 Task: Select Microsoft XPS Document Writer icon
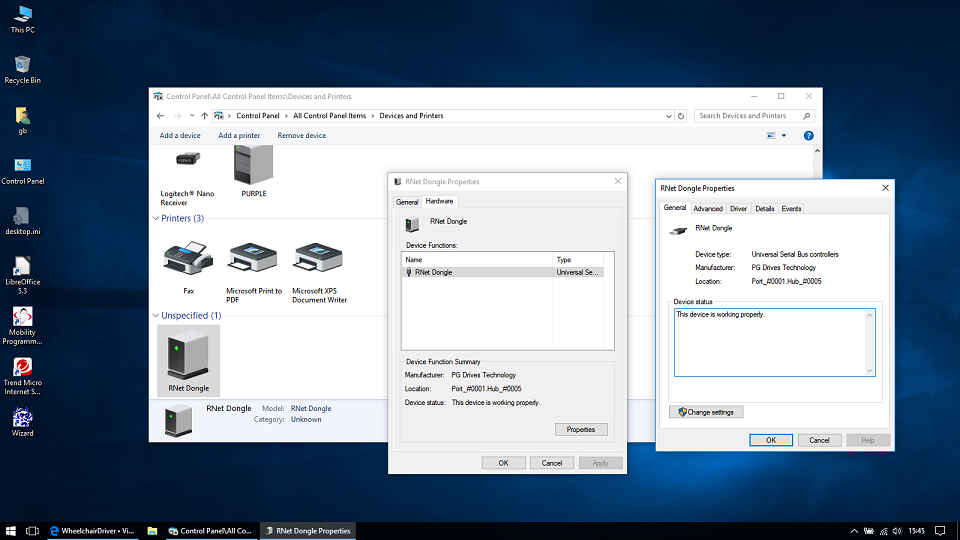pos(318,260)
